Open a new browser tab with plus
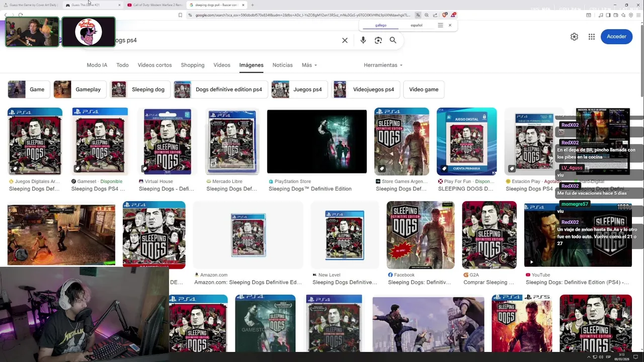Viewport: 644px width, 362px height. tap(253, 5)
